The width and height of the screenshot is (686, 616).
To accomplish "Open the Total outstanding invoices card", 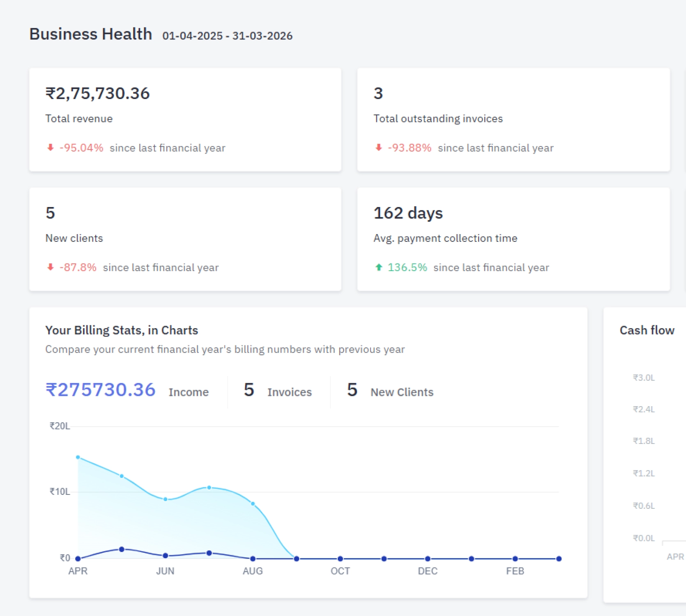I will point(513,119).
